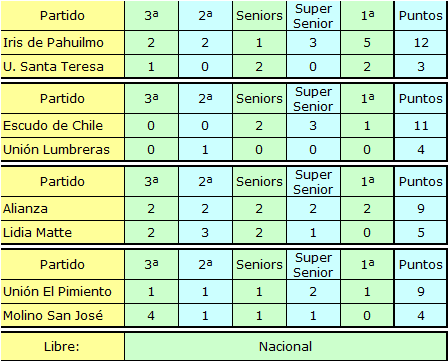Click the Alianza team name cell

click(x=62, y=209)
